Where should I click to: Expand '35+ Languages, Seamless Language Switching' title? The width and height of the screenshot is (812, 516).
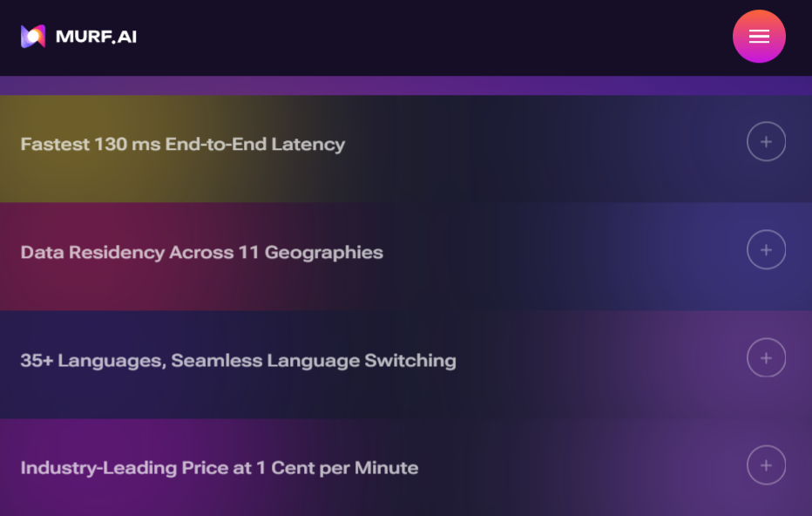(238, 361)
